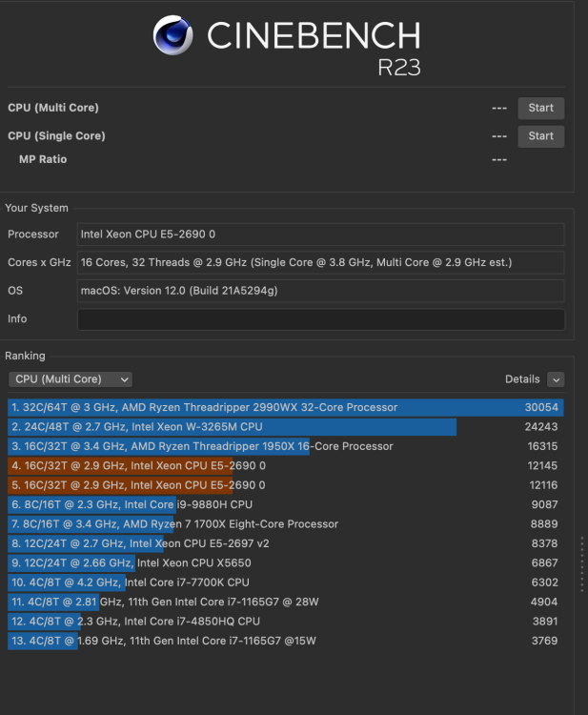The height and width of the screenshot is (715, 588).
Task: Start the CPU Multi Core benchmark
Action: coord(540,108)
